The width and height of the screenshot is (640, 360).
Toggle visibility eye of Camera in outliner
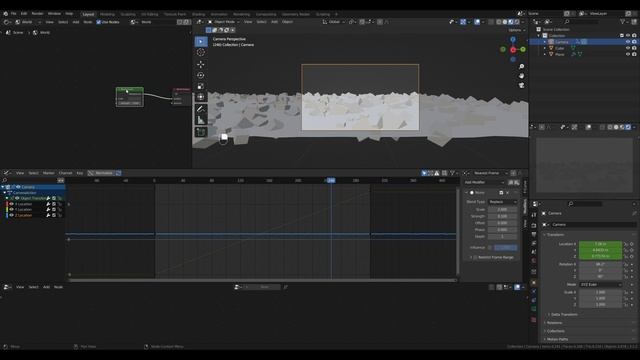pos(628,42)
